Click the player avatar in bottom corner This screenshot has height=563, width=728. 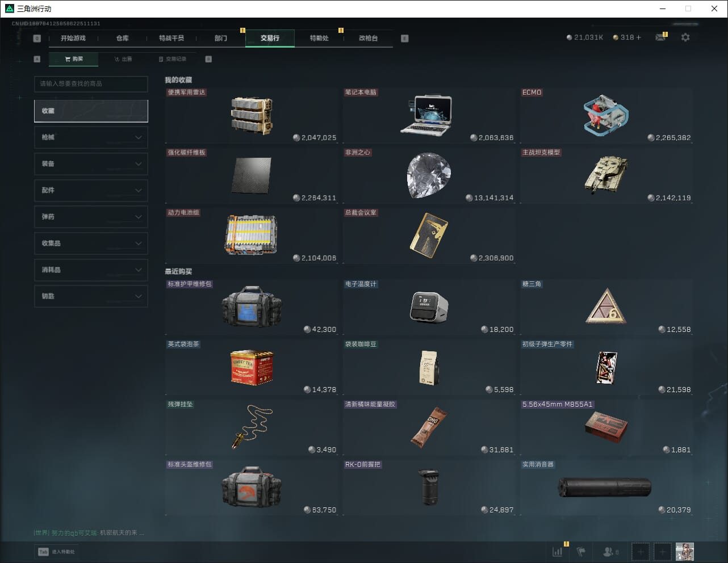pos(684,551)
